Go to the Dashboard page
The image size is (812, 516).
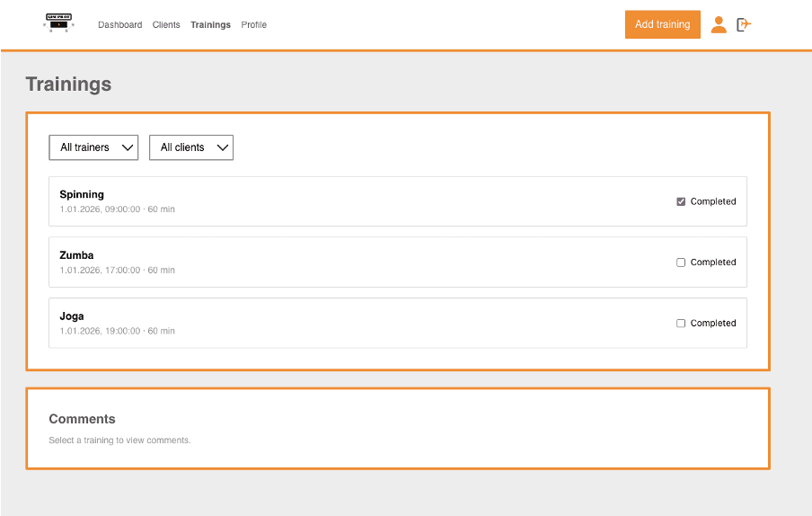pyautogui.click(x=119, y=25)
